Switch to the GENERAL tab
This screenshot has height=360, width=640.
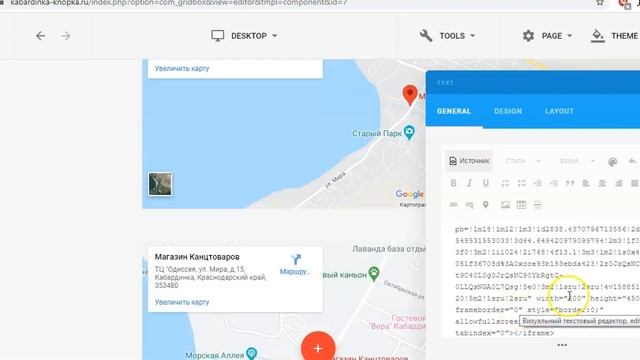(x=454, y=111)
